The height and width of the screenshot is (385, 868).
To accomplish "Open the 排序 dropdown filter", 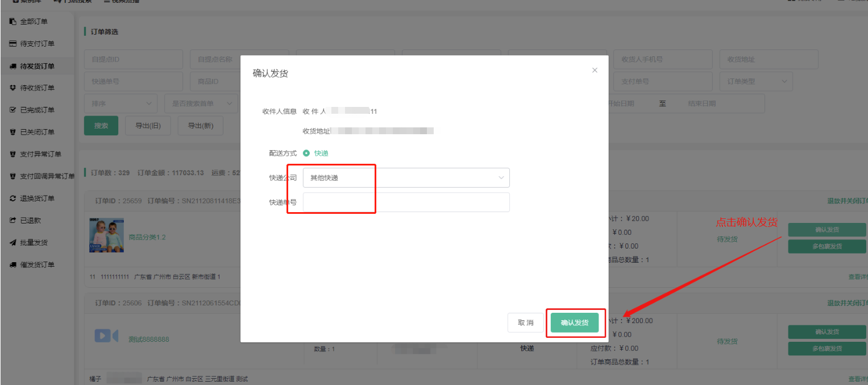I will coord(121,104).
